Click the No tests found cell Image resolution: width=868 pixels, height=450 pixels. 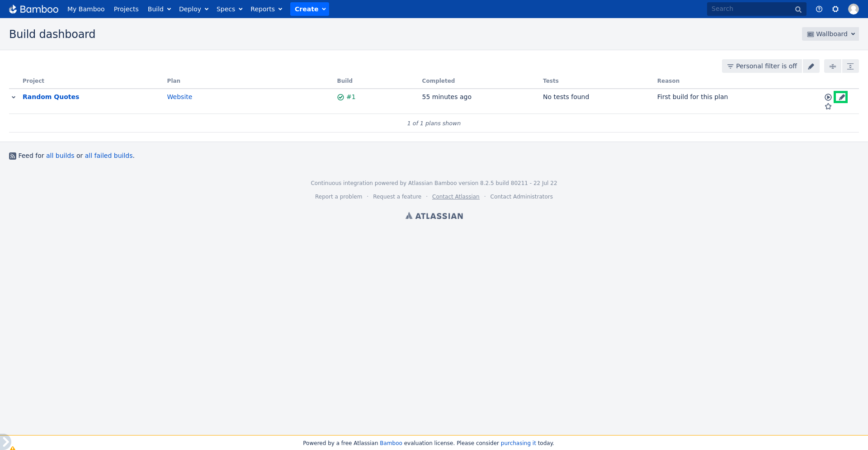pos(566,97)
